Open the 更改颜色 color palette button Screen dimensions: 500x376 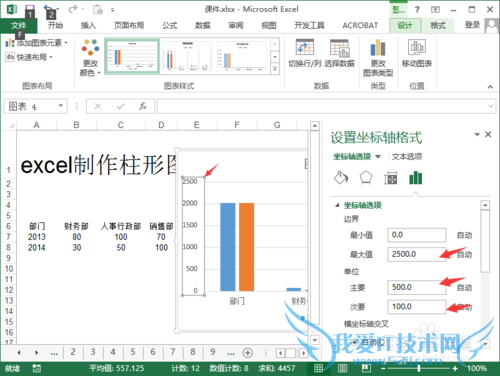coord(90,58)
